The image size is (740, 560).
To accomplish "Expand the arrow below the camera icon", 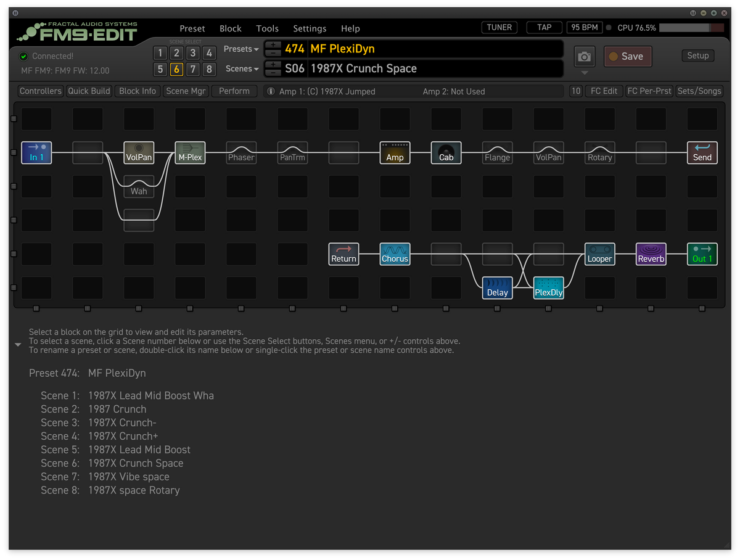I will click(585, 73).
